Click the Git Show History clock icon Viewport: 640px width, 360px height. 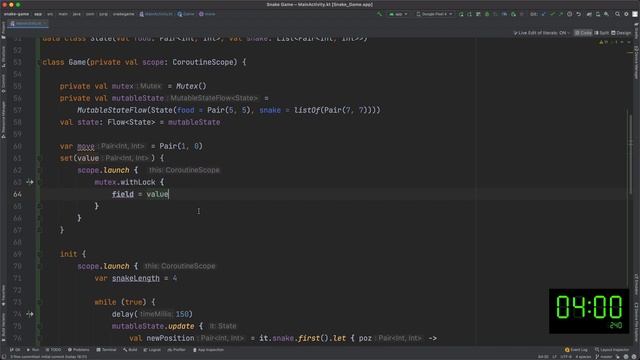[x=569, y=14]
